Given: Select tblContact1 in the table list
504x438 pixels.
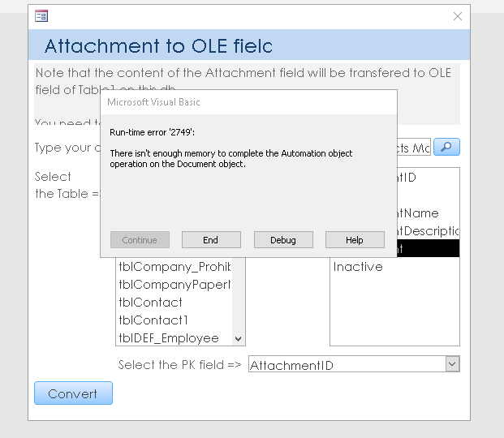Looking at the screenshot, I should coord(153,320).
